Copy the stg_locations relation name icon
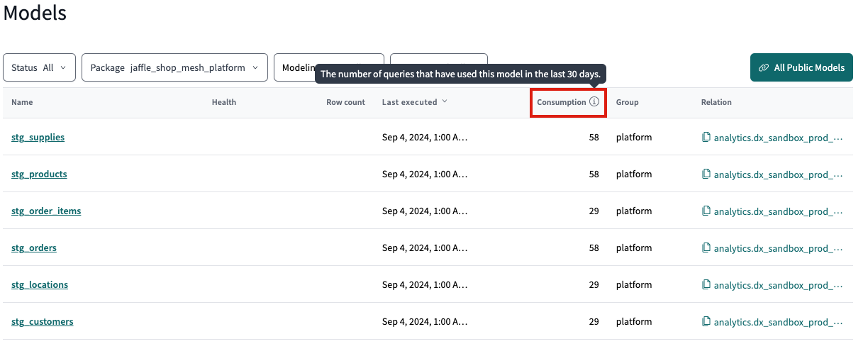Viewport: 868px width, 356px height. coord(706,284)
